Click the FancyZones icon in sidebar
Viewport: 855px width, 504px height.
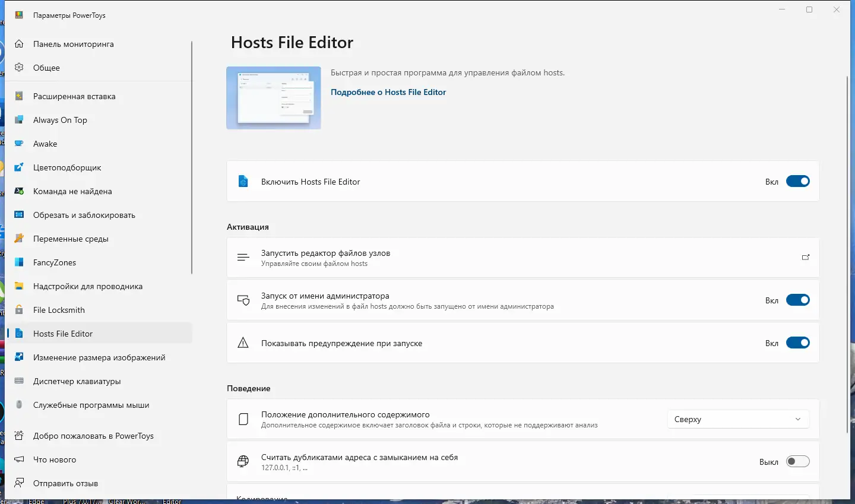point(19,262)
